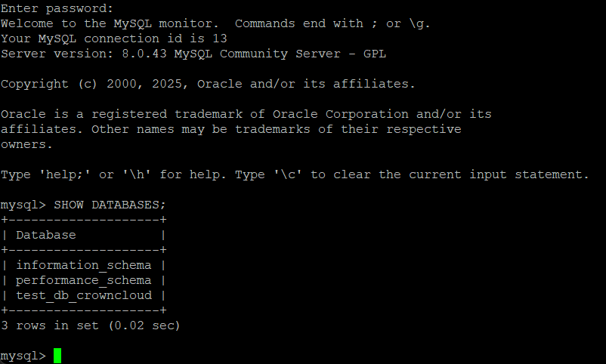This screenshot has width=606, height=364.
Task: Click the '\c' clear statement hint
Action: (x=291, y=174)
